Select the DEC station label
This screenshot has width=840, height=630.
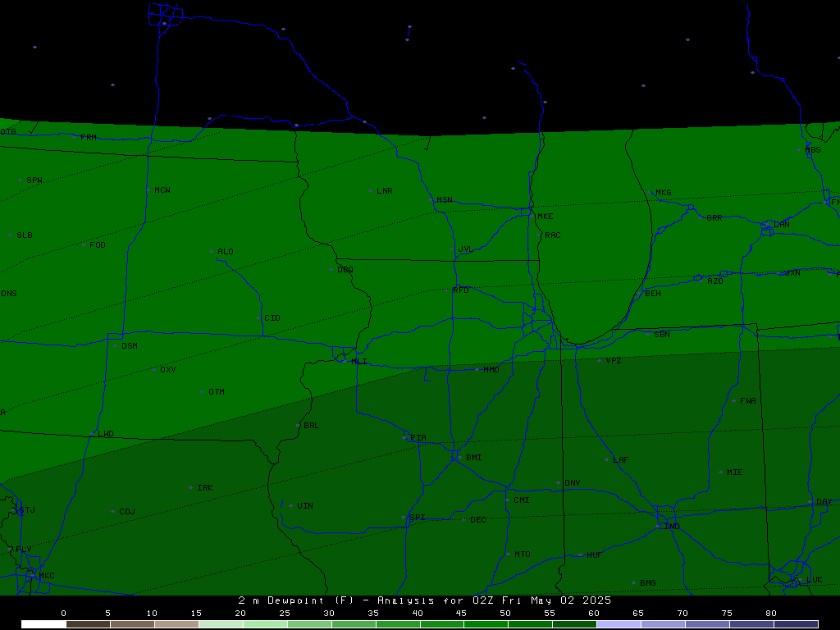click(x=477, y=520)
